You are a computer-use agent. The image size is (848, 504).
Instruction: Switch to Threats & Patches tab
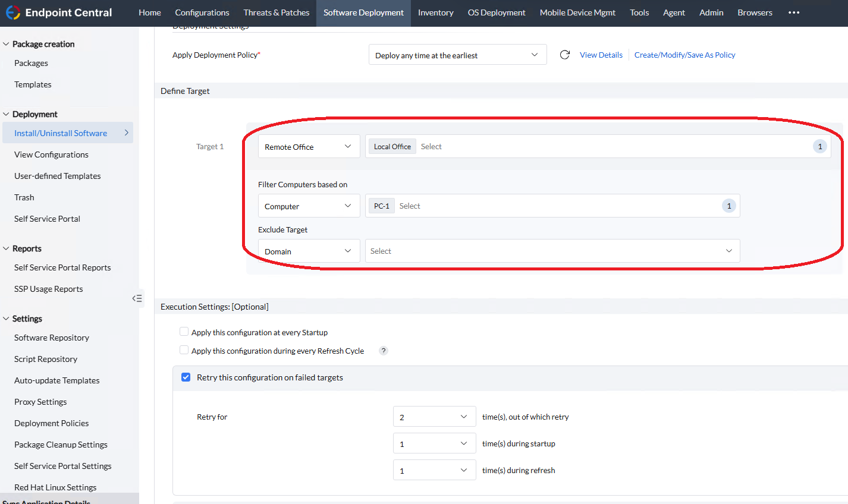pos(276,12)
